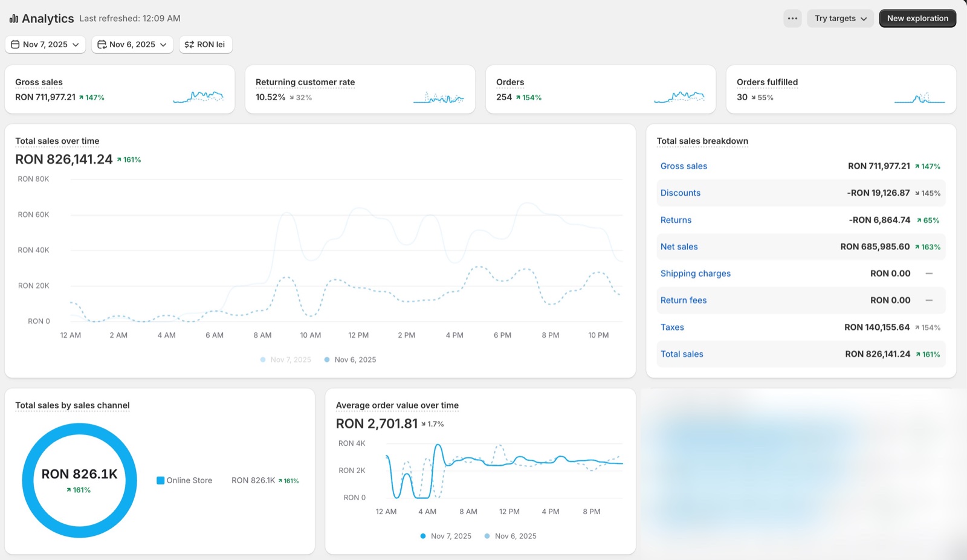
Task: Click the 10.52% returning customer rate value
Action: pos(270,97)
